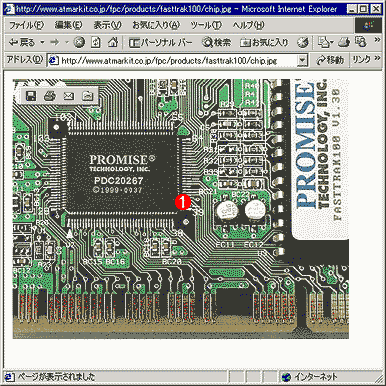Go to the home page icon
This screenshot has width=386, height=386.
[113, 42]
